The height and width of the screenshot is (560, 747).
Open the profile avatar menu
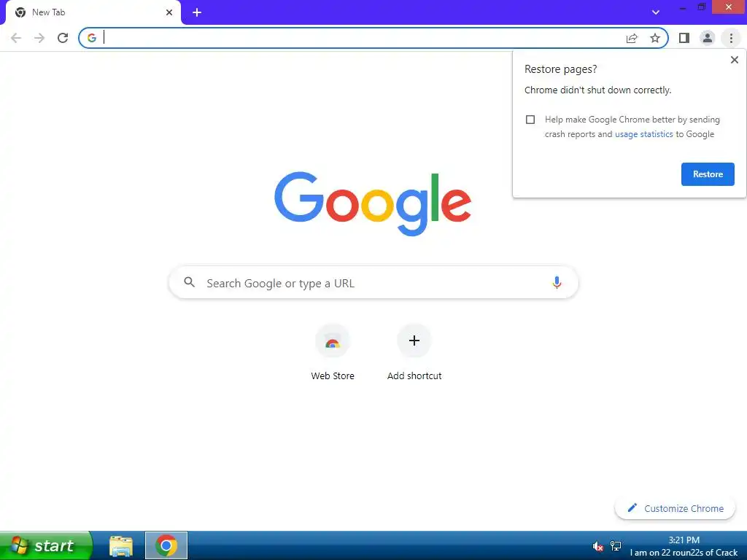coord(708,38)
